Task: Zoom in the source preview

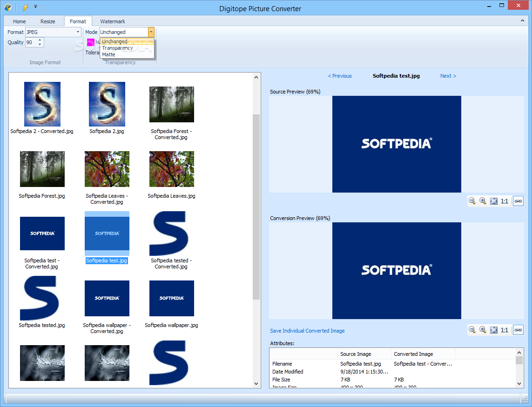Action: (483, 201)
